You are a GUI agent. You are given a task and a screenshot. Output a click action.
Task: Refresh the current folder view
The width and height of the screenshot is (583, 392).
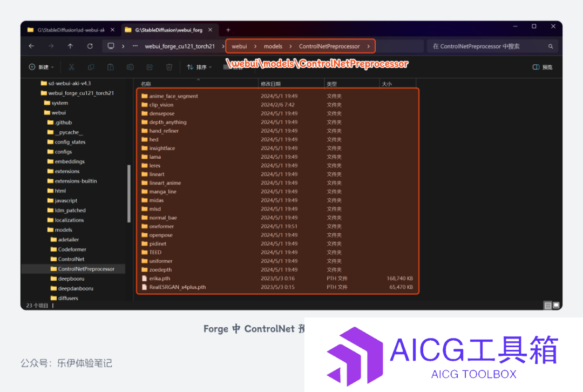click(x=90, y=46)
